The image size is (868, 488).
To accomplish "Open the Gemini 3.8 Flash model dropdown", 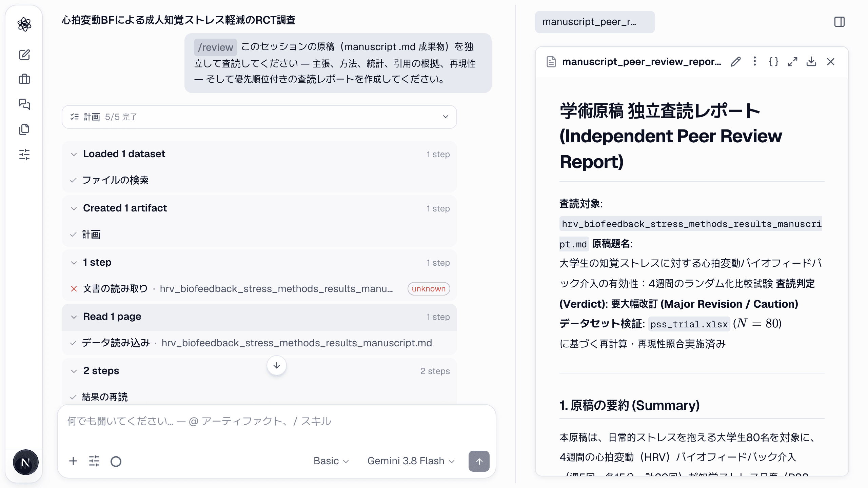I will click(411, 461).
